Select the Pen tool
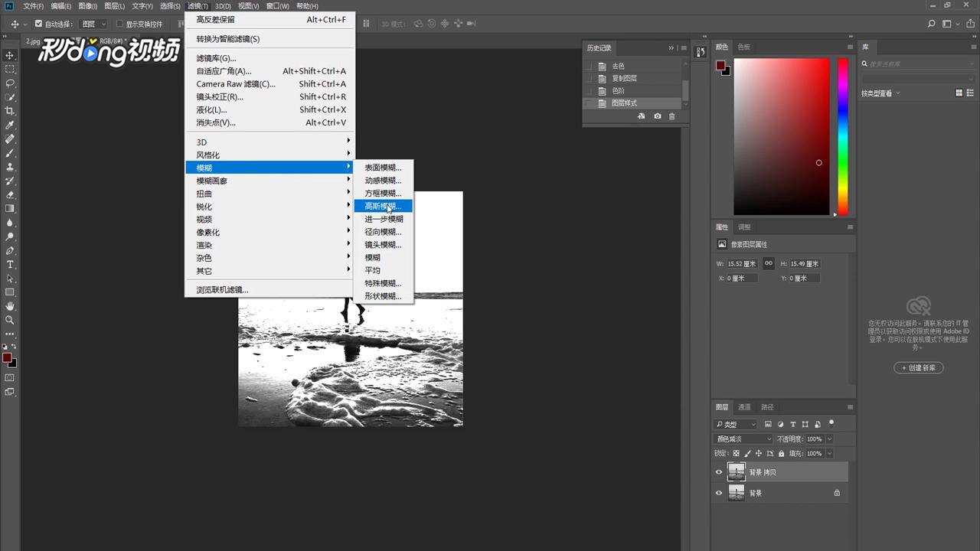The image size is (980, 551). [x=10, y=250]
